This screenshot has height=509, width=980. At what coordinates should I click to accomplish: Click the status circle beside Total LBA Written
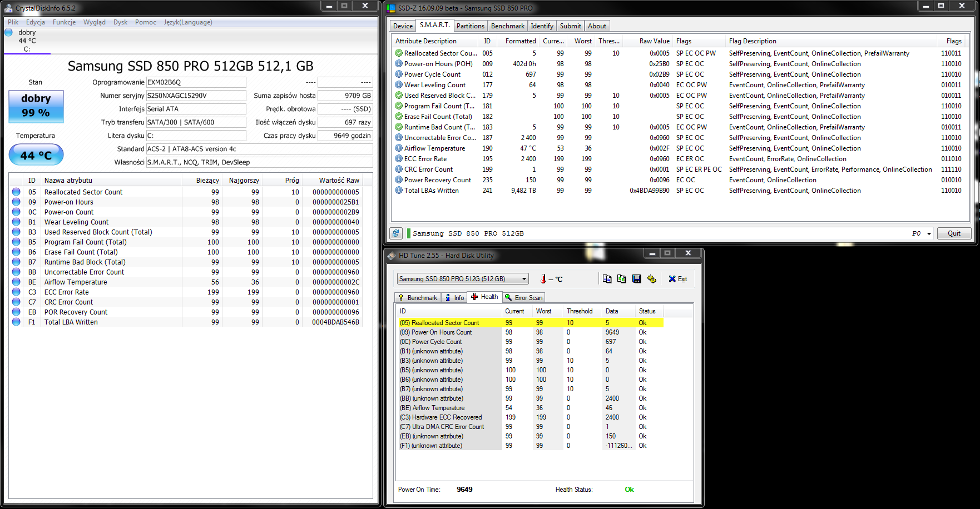pos(16,322)
